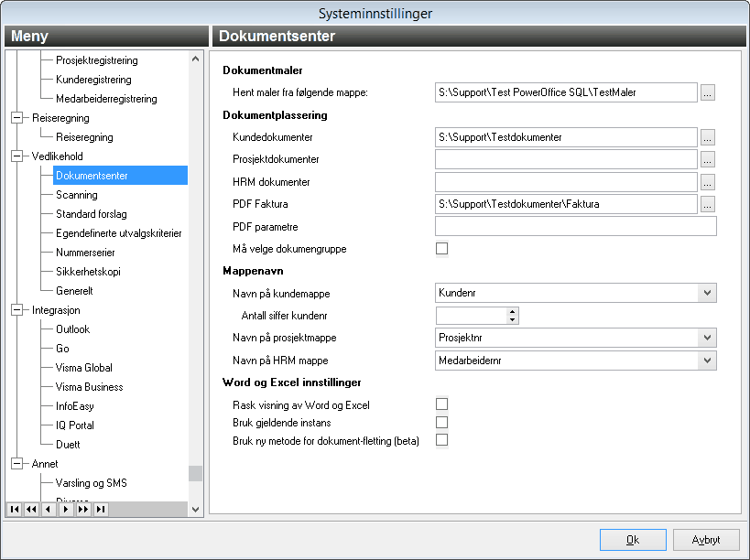Select Egendefinerte utvalgskriterier entry
Image resolution: width=750 pixels, height=560 pixels.
point(119,233)
